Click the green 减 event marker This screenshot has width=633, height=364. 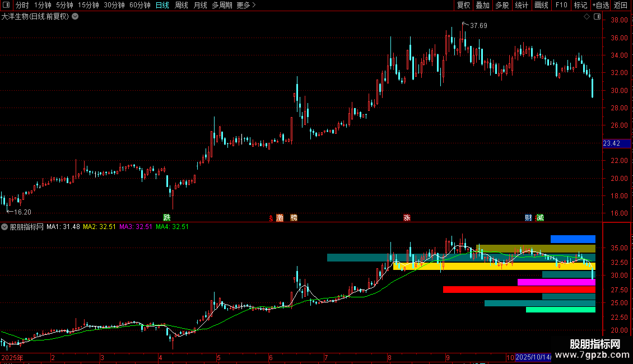(540, 218)
